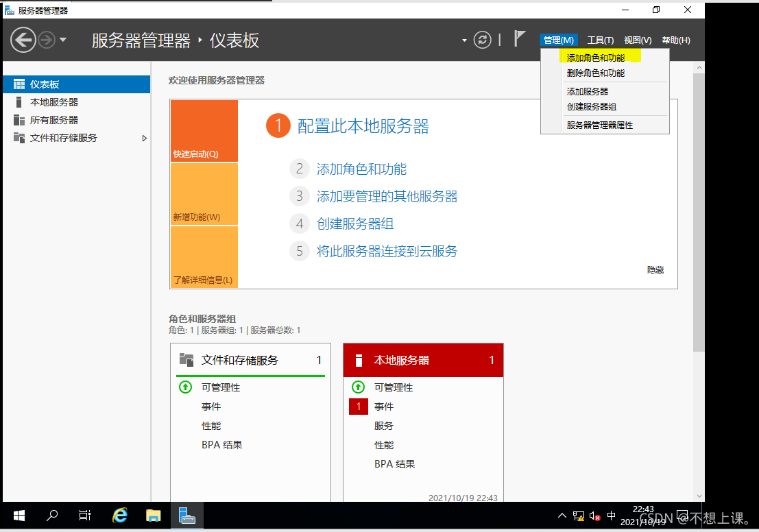Viewport: 759px width, 532px height.
Task: Click the 快速启动(Q) tile
Action: (204, 131)
